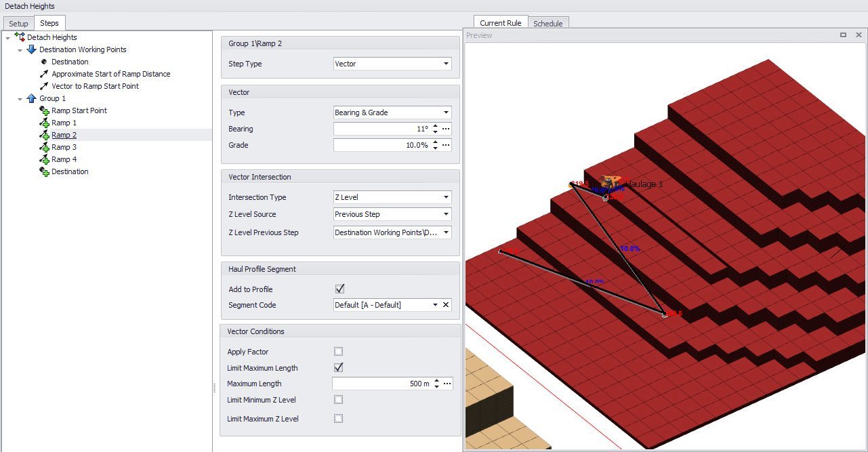Screen dimensions: 868x452
Task: Click the Ramp 1 vector icon
Action: (x=45, y=123)
